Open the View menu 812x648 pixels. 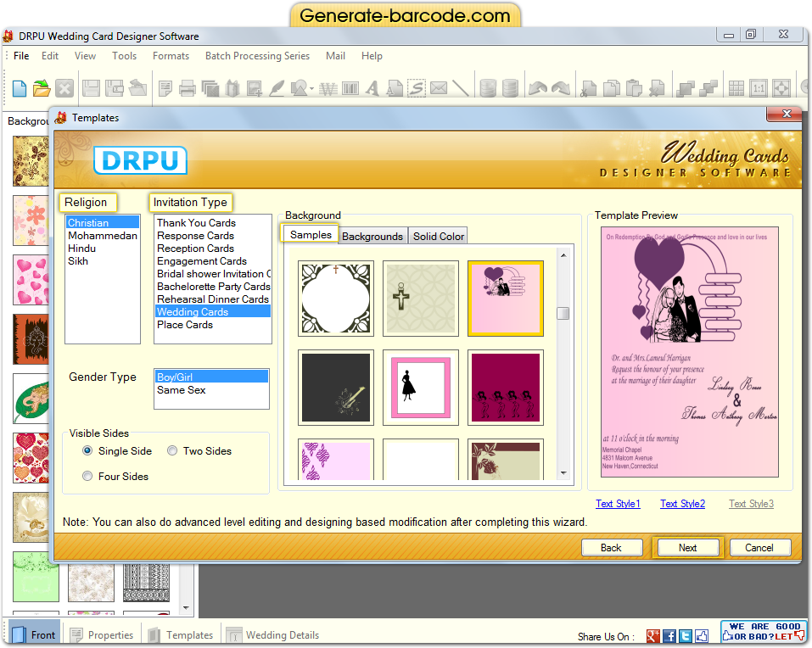coord(85,56)
